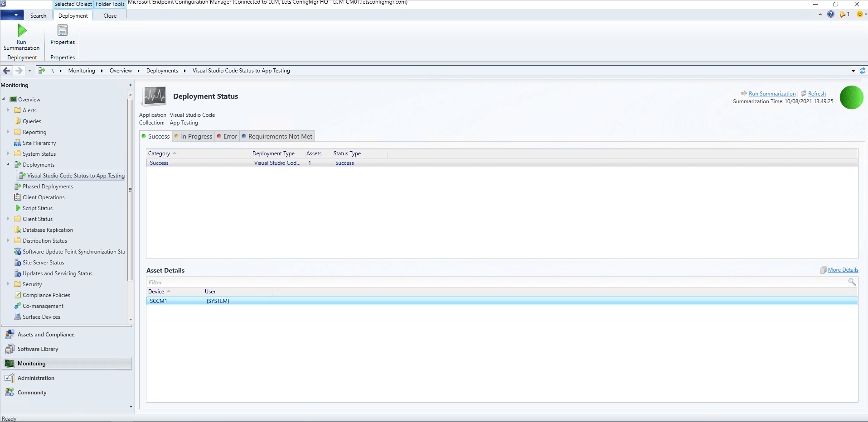Expand the Distribution Status tree node

point(8,240)
